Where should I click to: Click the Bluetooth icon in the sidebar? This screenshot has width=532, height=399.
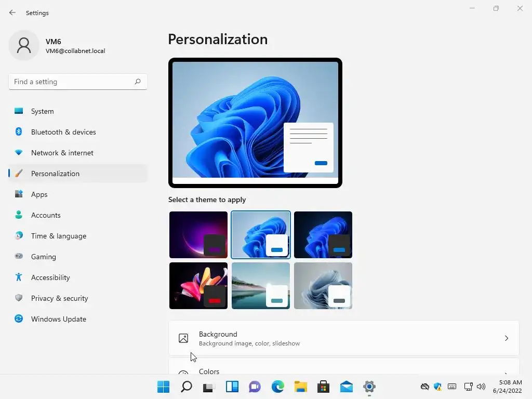point(19,131)
